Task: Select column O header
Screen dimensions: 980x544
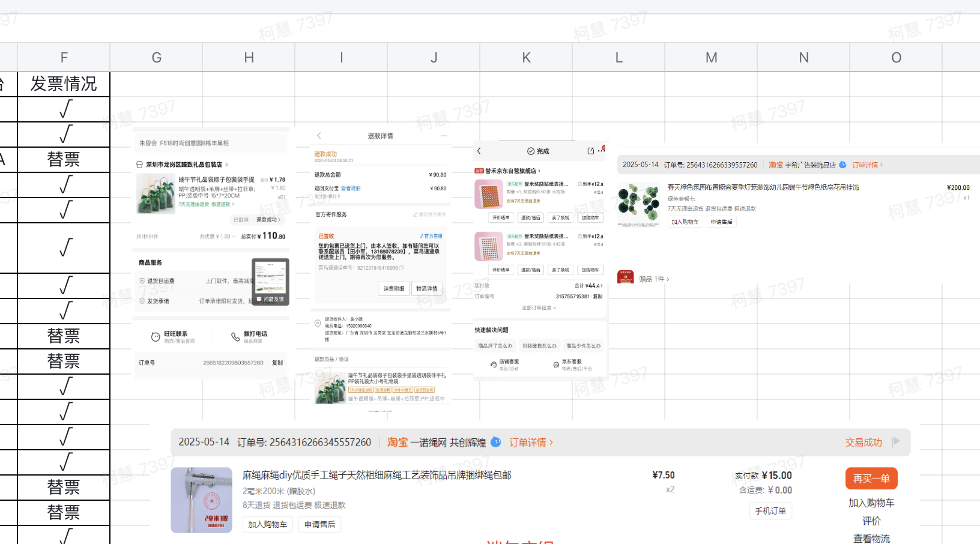Action: (896, 58)
